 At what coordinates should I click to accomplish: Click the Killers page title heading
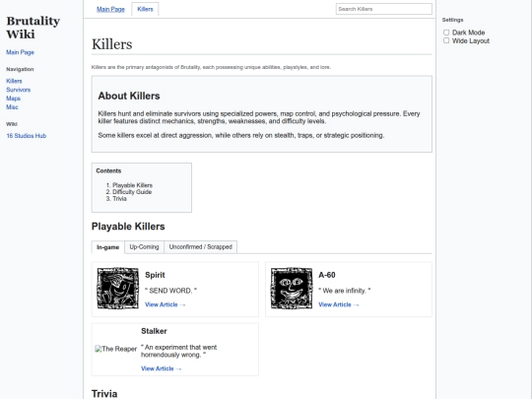[112, 44]
